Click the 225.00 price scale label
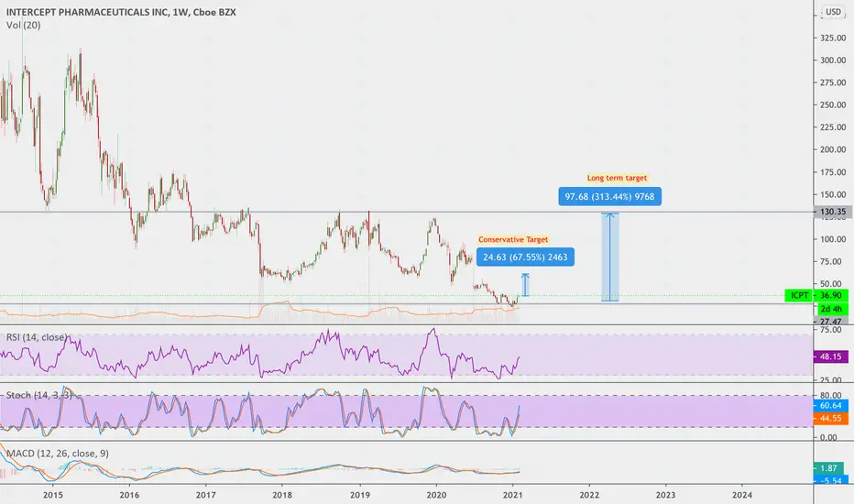The height and width of the screenshot is (504, 854). [x=833, y=127]
